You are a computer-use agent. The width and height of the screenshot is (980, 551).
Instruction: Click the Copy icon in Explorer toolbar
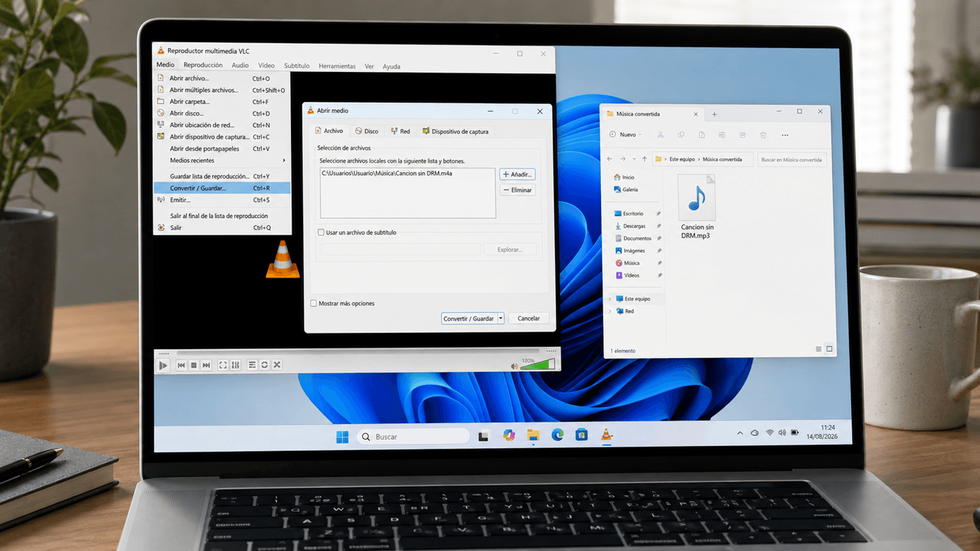pos(681,135)
